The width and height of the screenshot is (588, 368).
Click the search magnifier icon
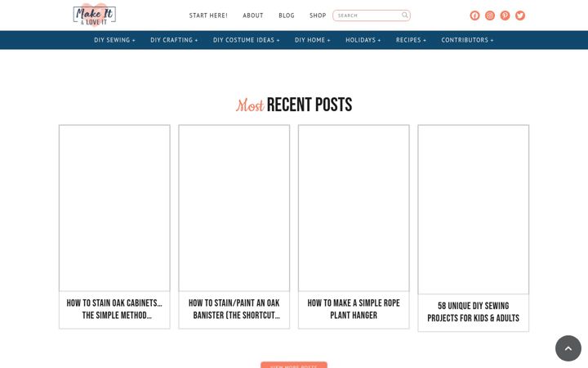[404, 15]
